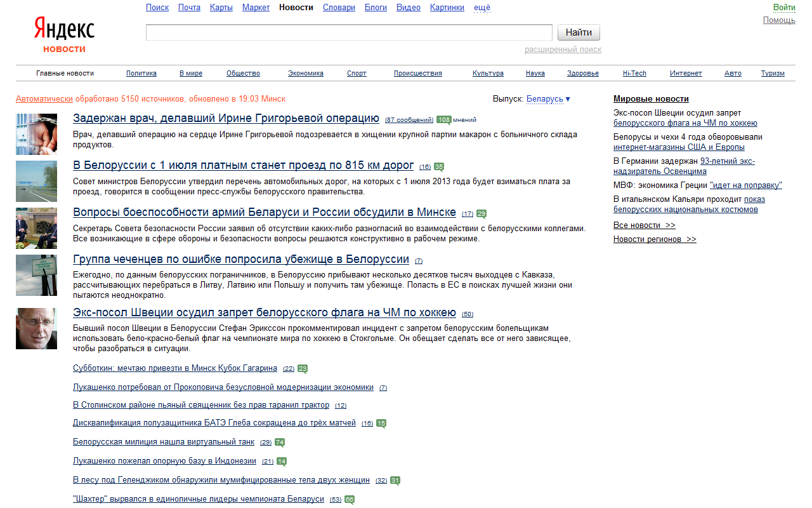Open the Выпуск Беларусь edition dropdown

548,99
